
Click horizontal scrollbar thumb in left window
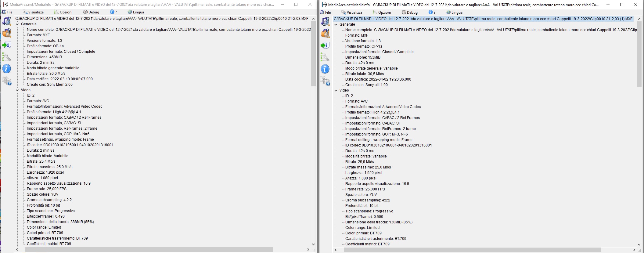pos(149,250)
